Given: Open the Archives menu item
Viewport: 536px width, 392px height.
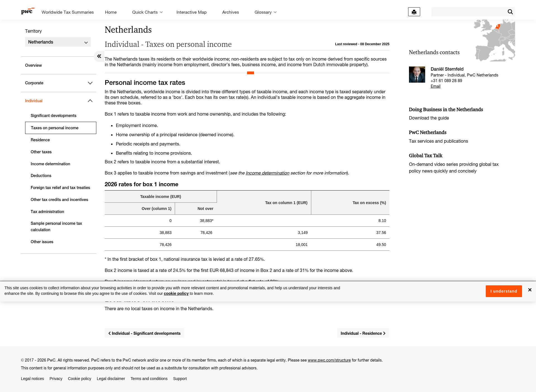Looking at the screenshot, I should pyautogui.click(x=230, y=12).
